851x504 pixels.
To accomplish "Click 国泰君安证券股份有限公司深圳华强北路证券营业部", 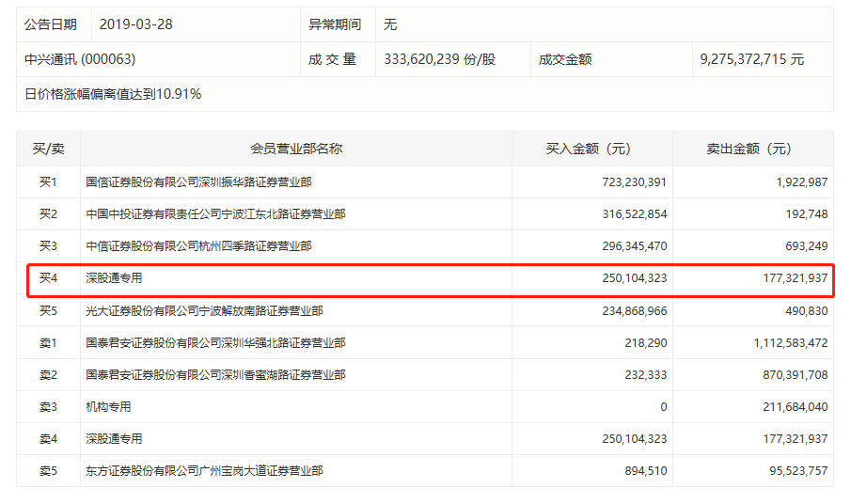I will (x=215, y=343).
